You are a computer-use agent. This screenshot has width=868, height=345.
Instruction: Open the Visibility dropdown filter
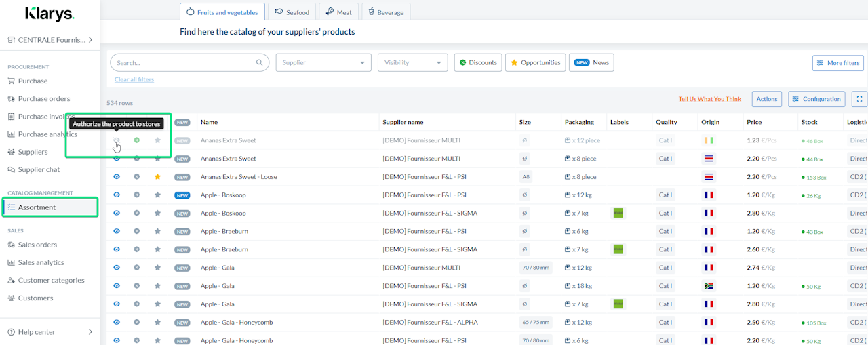point(412,62)
